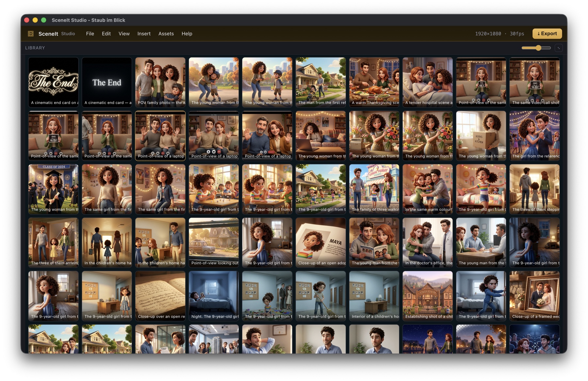The height and width of the screenshot is (381, 588).
Task: Click the LIBRARY panel heading
Action: (35, 48)
